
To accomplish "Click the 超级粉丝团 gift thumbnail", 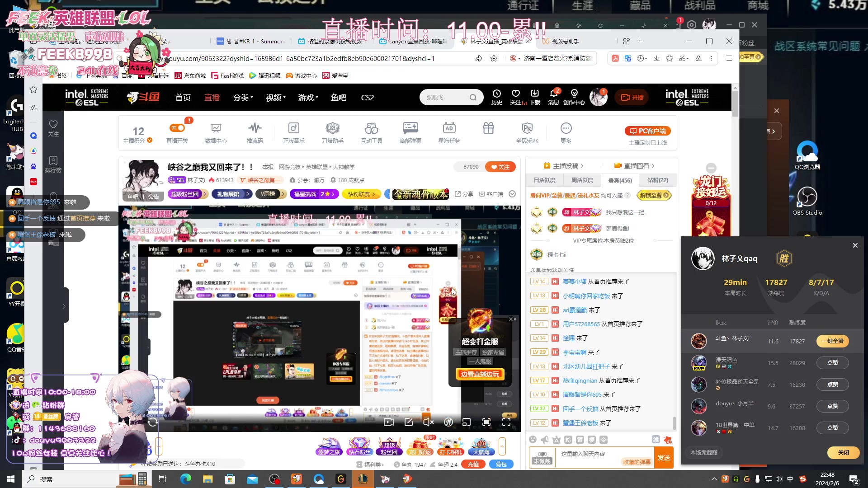I will [389, 445].
